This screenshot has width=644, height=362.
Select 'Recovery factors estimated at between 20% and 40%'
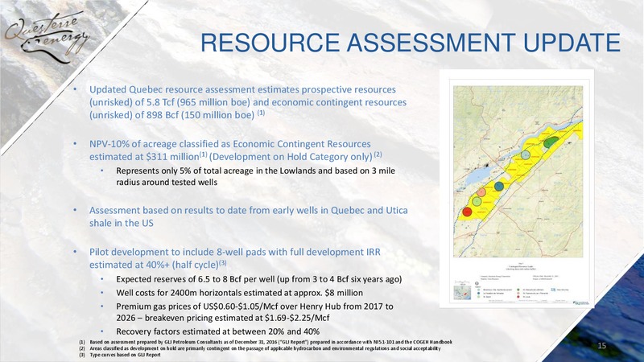pos(217,331)
